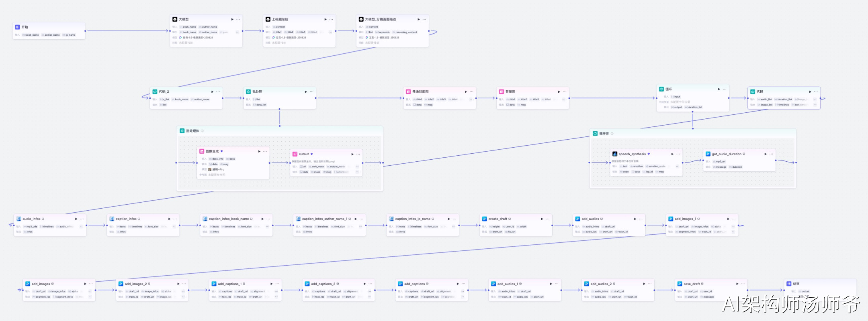Click the 结束 end node icon
The image size is (868, 321).
click(789, 284)
